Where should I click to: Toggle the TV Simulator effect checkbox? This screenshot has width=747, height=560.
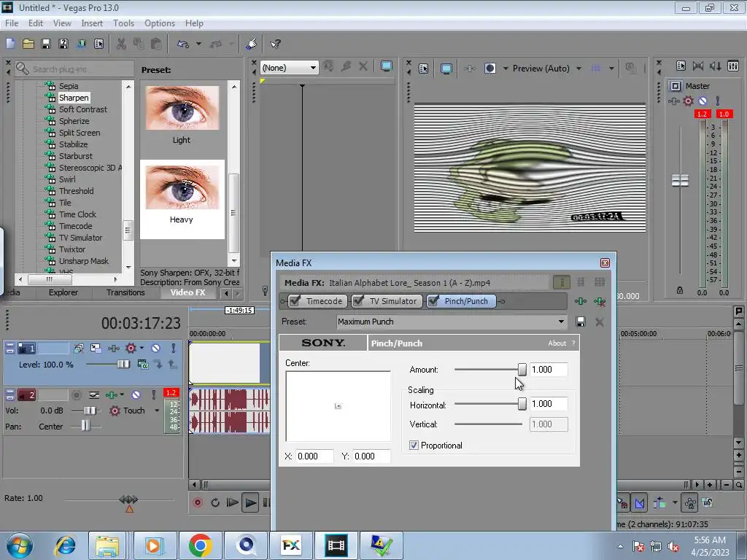click(x=359, y=301)
